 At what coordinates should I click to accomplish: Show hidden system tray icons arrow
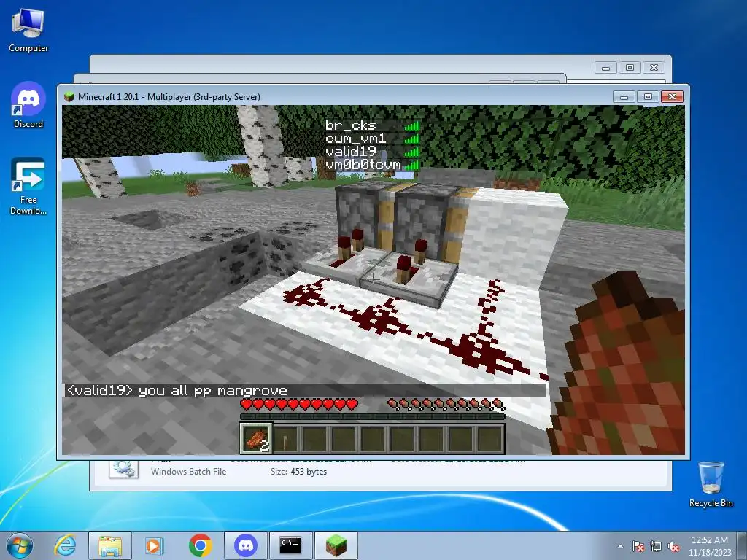(620, 546)
